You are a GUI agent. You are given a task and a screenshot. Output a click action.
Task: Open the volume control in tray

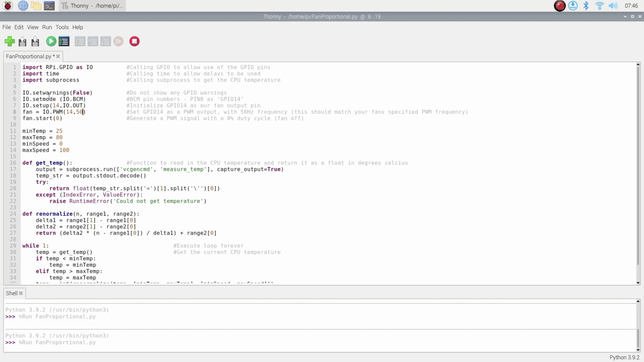click(613, 6)
